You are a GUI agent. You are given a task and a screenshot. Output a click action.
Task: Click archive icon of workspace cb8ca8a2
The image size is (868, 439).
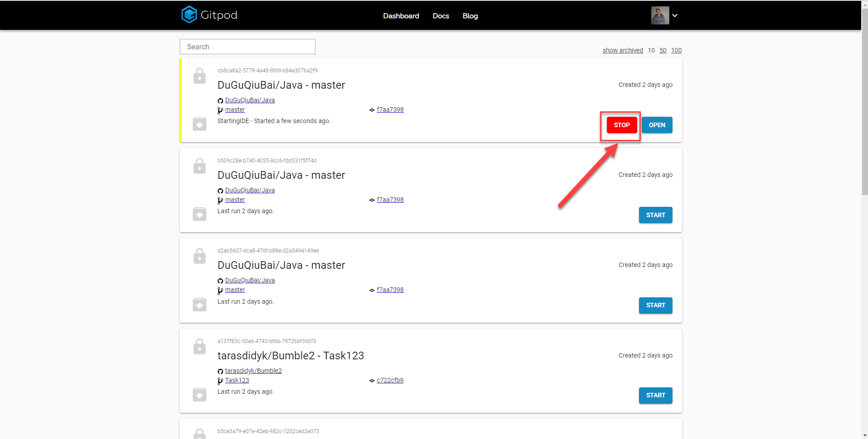click(x=200, y=124)
